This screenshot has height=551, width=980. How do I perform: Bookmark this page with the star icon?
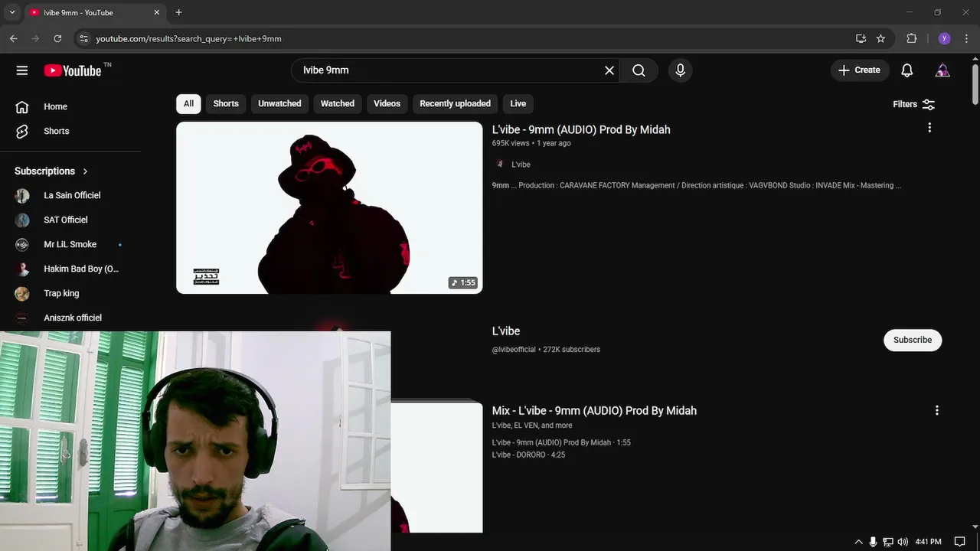click(x=880, y=38)
